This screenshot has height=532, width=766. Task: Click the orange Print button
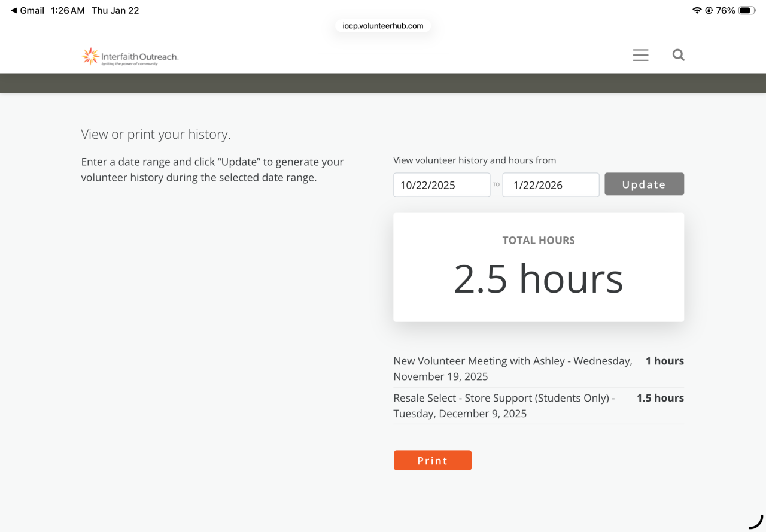coord(433,460)
